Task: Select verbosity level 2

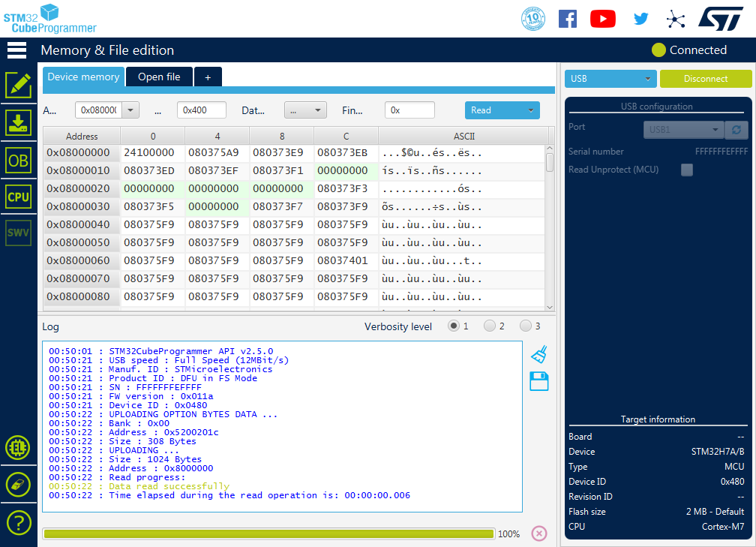Action: coord(489,326)
